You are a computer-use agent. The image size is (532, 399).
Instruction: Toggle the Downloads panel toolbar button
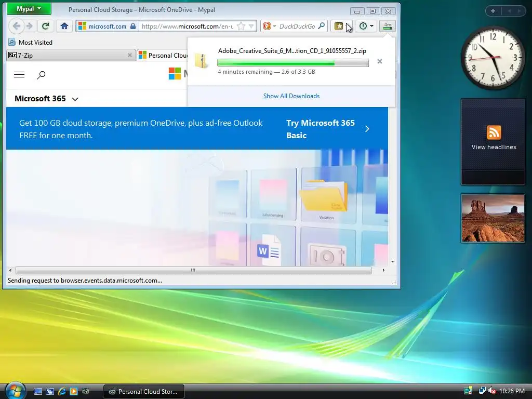point(388,26)
